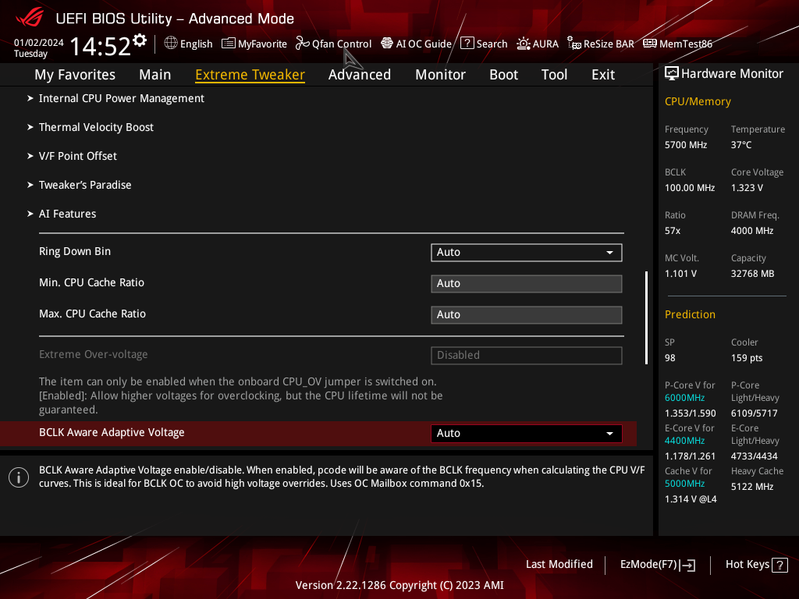Switch to Main tab

tap(155, 74)
